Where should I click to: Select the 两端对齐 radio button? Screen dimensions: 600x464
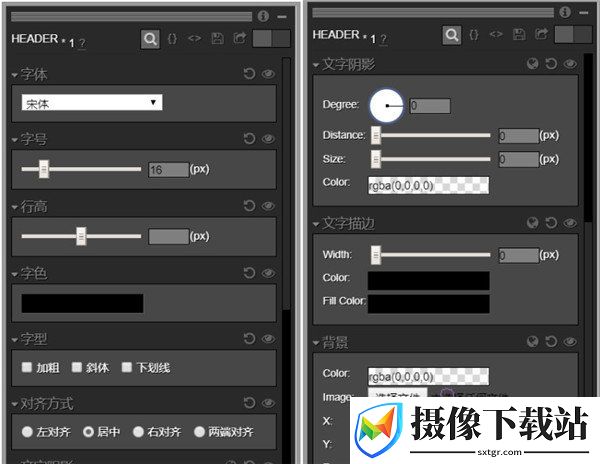click(199, 432)
